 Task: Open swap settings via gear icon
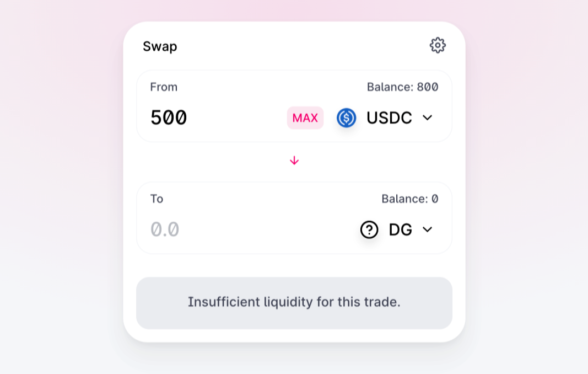[x=437, y=45]
